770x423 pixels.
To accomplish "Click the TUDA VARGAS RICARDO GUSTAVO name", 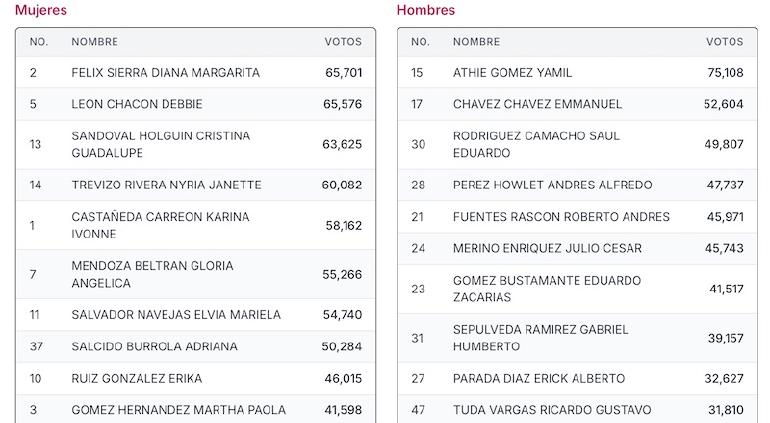I will pos(552,410).
